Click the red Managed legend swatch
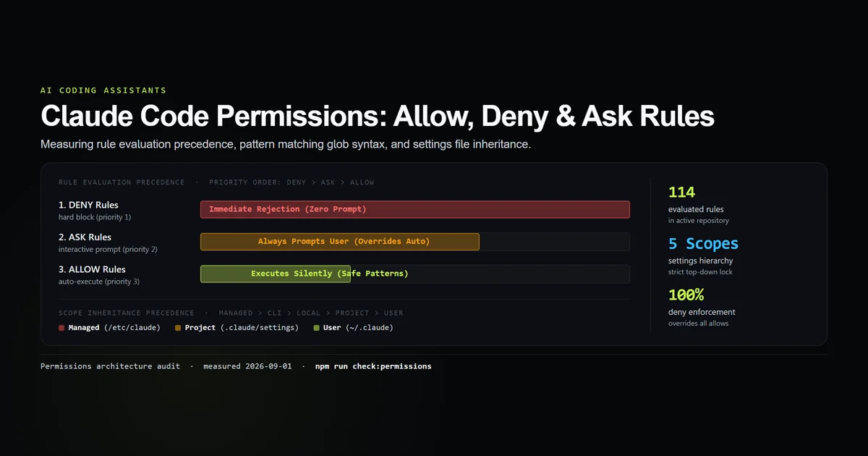The height and width of the screenshot is (456, 868). 62,328
